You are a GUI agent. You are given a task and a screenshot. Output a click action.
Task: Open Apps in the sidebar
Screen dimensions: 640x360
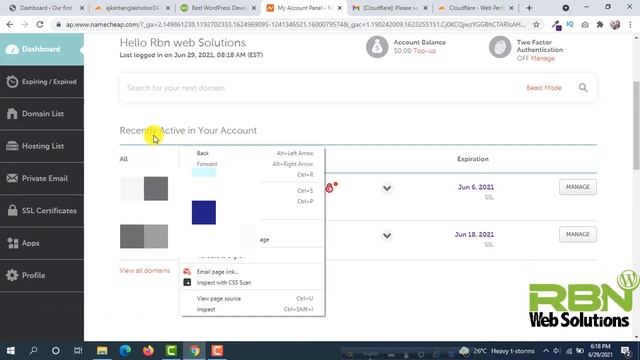click(42, 243)
